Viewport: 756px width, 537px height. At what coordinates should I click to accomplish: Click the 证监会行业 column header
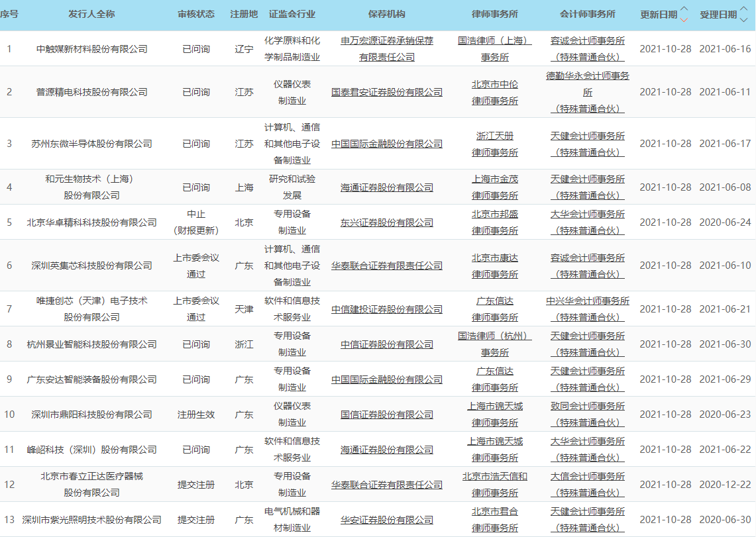292,14
